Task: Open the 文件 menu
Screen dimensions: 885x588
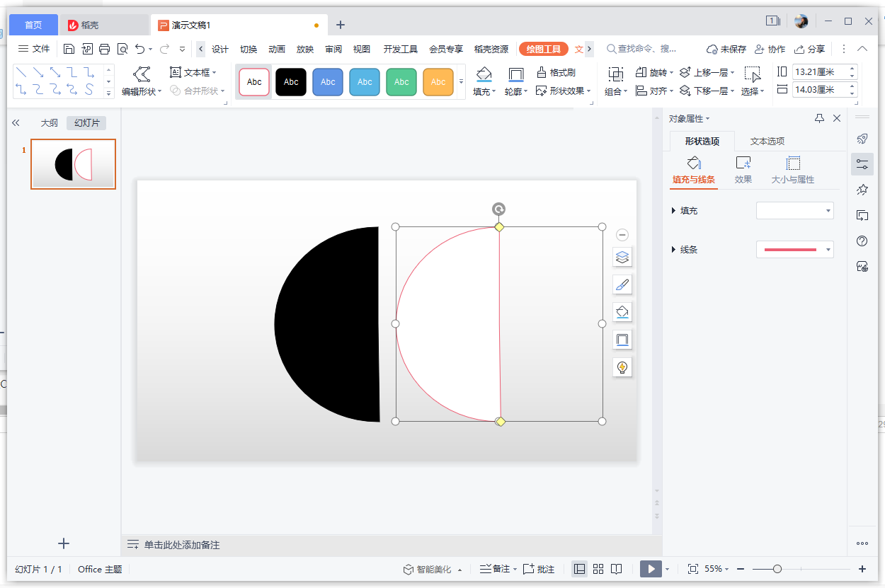Action: (34, 49)
